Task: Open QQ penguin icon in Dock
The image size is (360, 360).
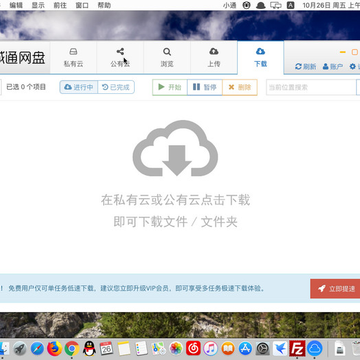Action: 89,349
